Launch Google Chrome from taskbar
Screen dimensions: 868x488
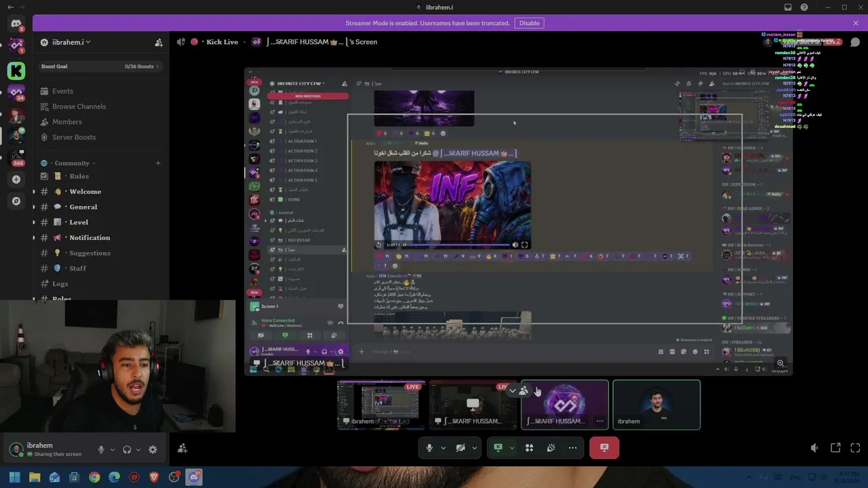94,478
